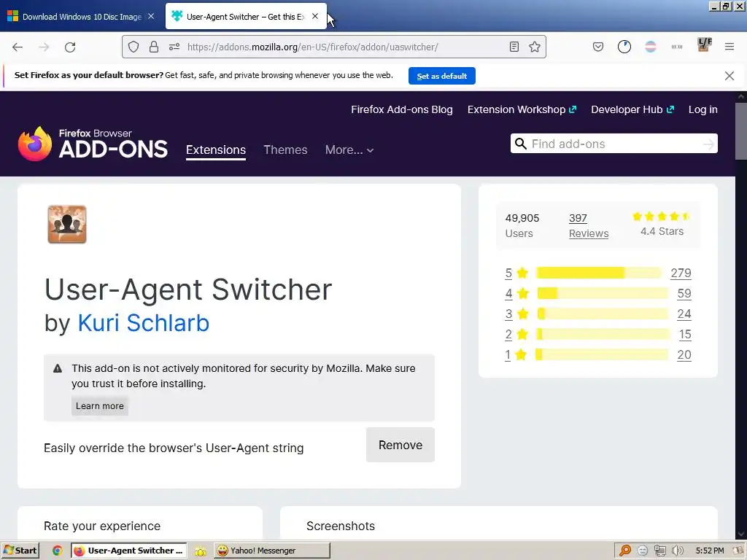This screenshot has width=747, height=560.
Task: Click the address bar URL
Action: [x=312, y=47]
